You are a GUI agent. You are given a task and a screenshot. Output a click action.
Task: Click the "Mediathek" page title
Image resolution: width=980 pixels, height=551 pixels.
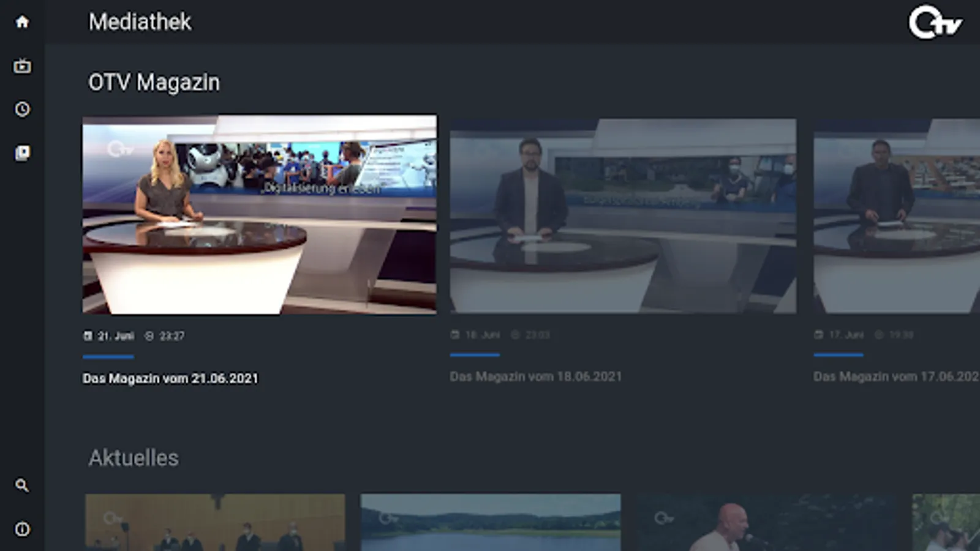140,22
